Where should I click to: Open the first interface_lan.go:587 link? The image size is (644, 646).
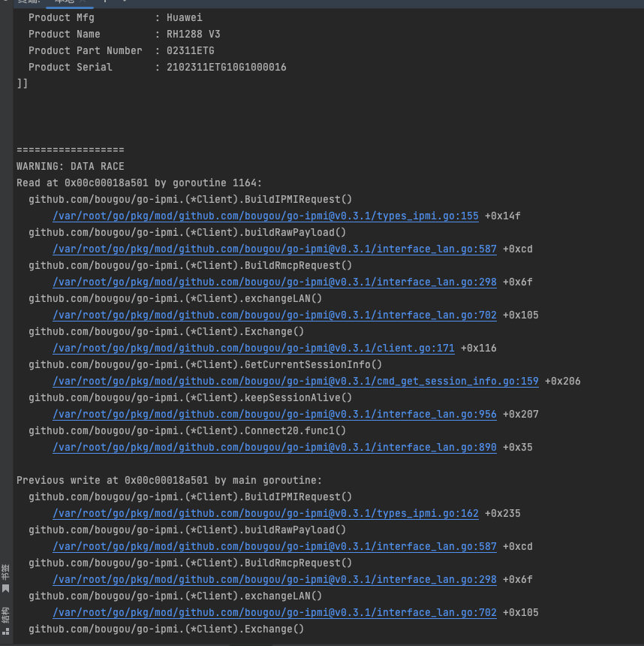pyautogui.click(x=274, y=249)
